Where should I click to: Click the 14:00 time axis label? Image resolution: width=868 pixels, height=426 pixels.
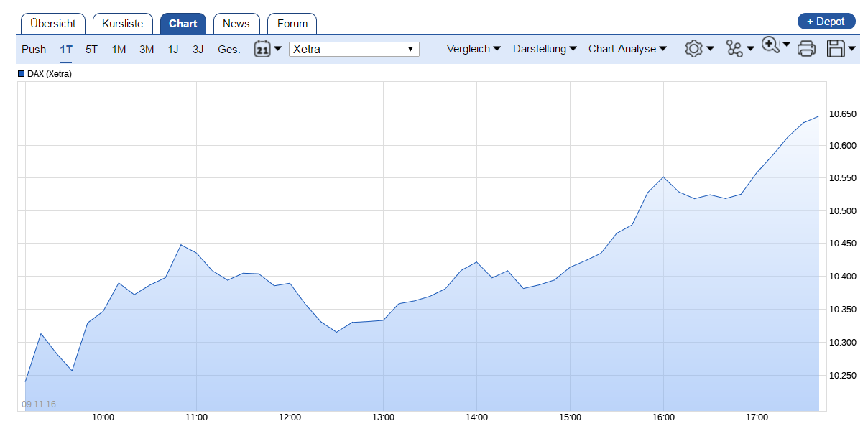pos(476,417)
